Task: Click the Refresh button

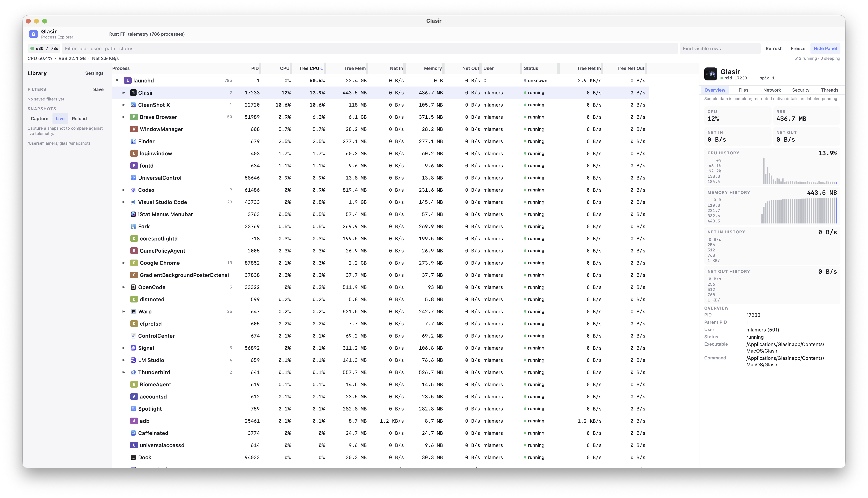Action: [774, 48]
